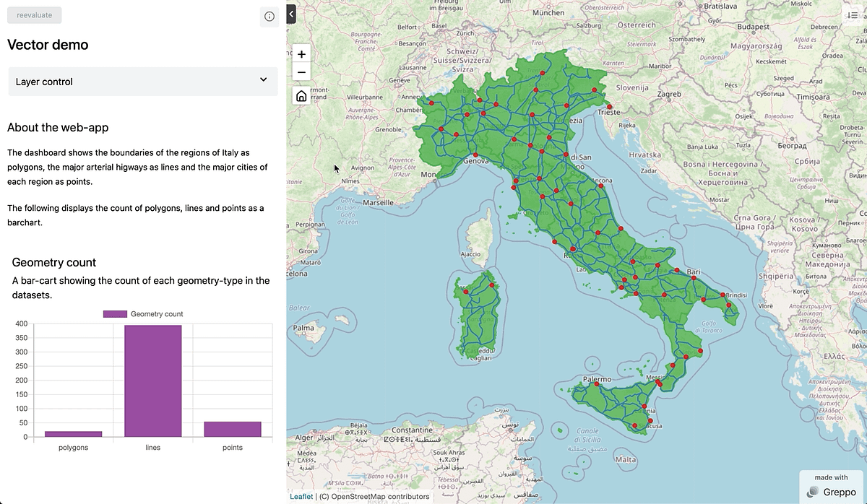Viewport: 867px width, 504px height.
Task: Open the Leaflet attribution link
Action: click(x=301, y=496)
